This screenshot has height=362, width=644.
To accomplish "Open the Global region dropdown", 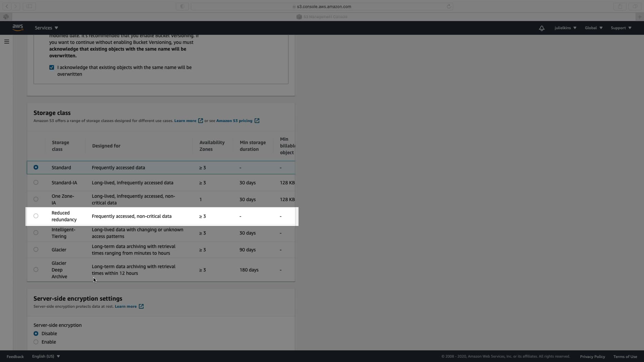I will click(x=594, y=28).
